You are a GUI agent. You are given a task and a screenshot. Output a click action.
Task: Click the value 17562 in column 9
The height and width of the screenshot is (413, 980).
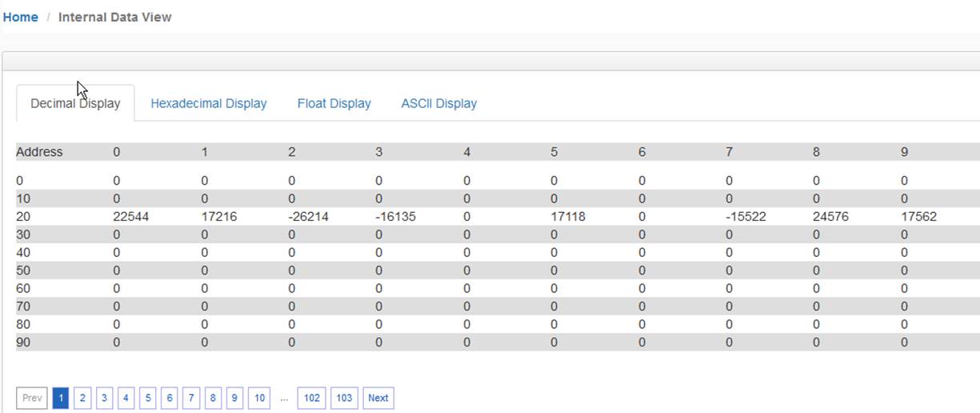point(918,216)
